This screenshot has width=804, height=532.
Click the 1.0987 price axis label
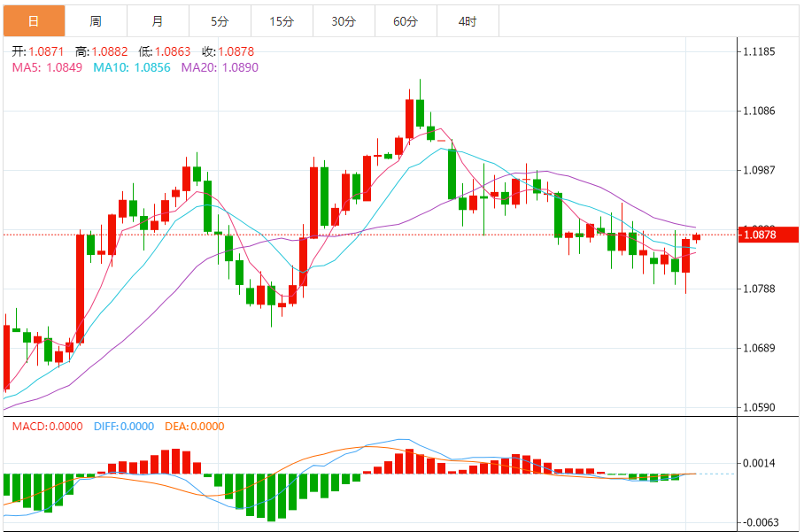coord(760,170)
